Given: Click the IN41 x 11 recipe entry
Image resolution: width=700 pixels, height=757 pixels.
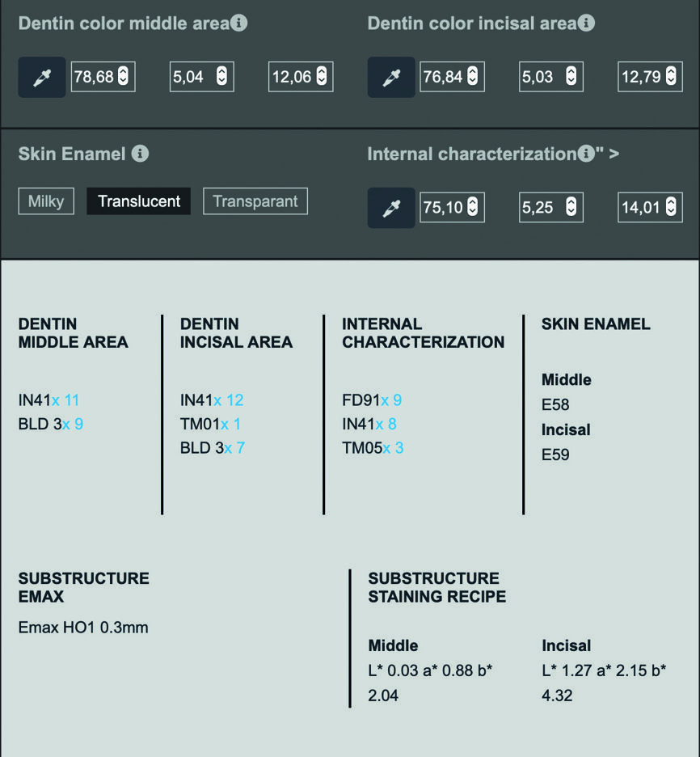Looking at the screenshot, I should [x=48, y=400].
